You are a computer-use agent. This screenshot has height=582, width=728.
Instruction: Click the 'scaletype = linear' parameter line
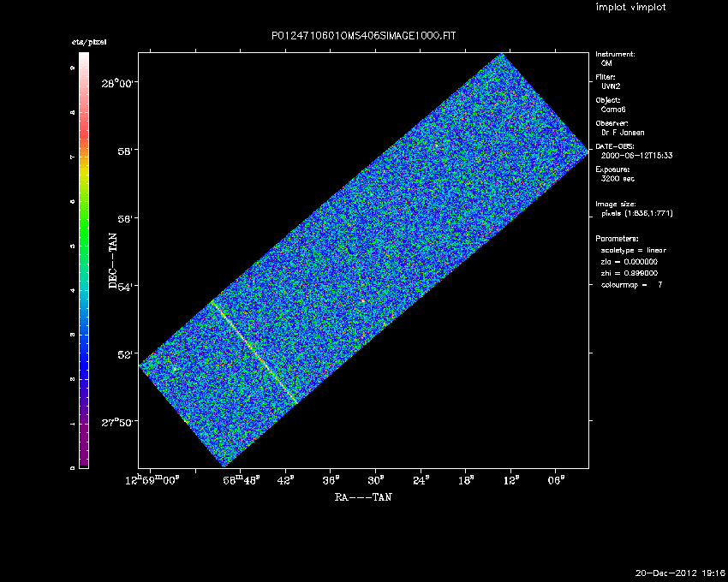pos(634,250)
